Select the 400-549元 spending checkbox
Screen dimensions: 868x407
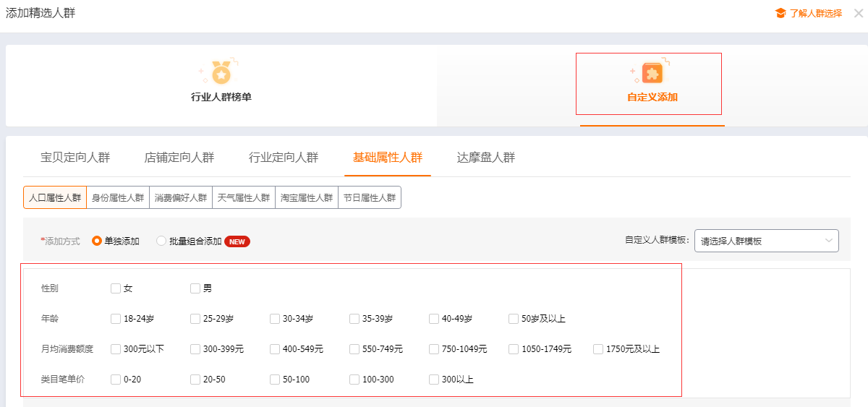coord(275,349)
